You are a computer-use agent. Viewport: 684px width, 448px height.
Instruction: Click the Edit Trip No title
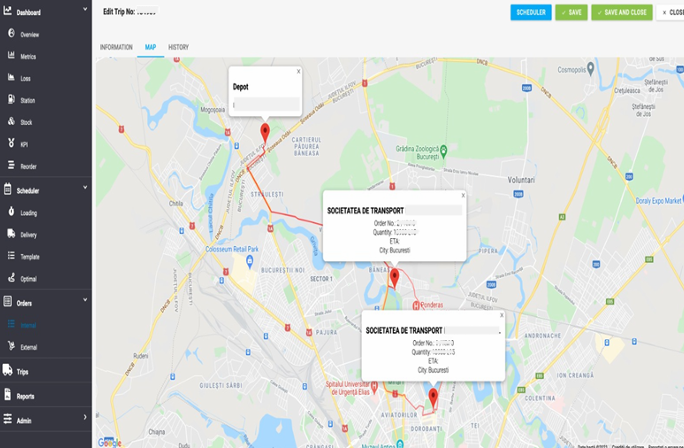click(119, 12)
